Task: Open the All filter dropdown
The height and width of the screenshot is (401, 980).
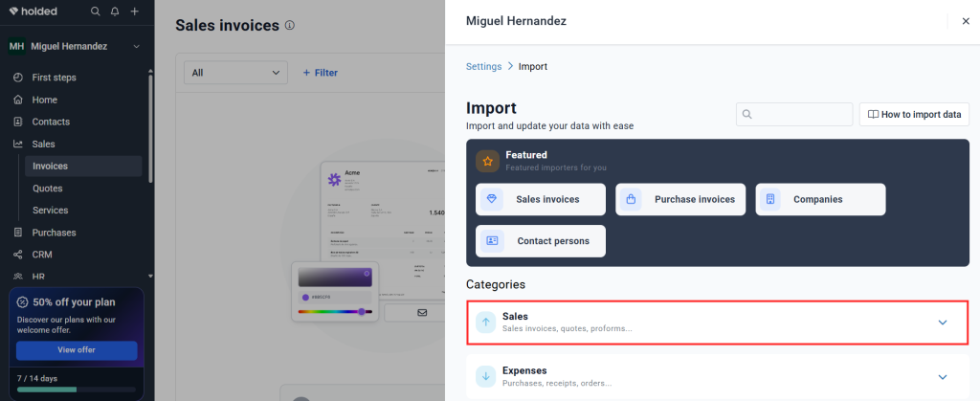Action: tap(235, 73)
